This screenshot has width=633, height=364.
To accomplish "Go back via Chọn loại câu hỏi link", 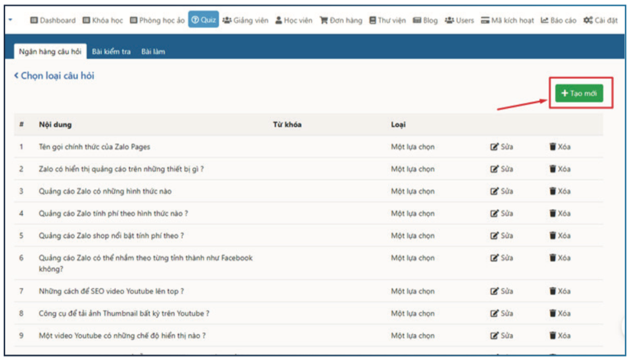I will [x=54, y=76].
